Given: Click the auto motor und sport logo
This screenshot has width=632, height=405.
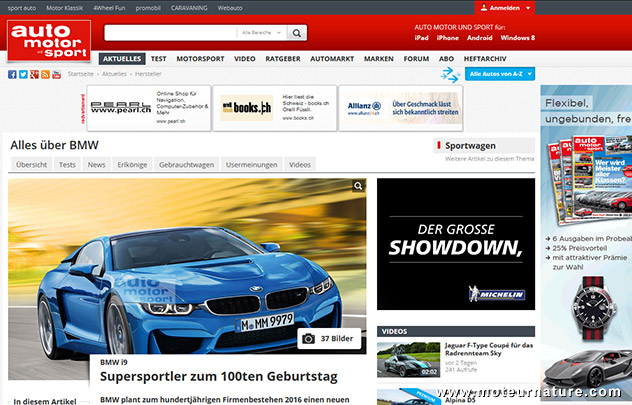Looking at the screenshot, I should click(x=49, y=41).
